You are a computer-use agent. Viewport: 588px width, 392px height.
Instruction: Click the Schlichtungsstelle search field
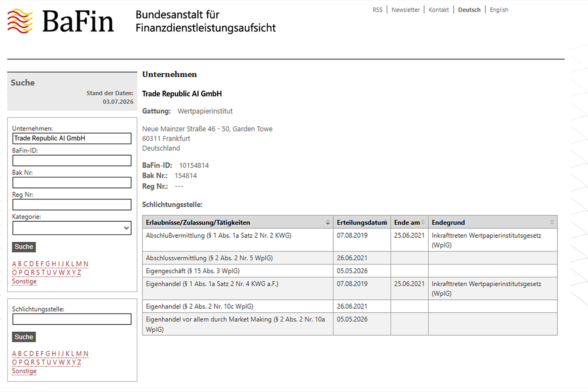point(72,319)
